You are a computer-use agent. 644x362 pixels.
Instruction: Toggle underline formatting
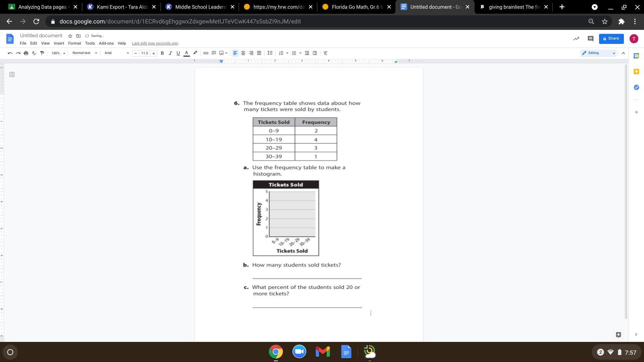178,53
